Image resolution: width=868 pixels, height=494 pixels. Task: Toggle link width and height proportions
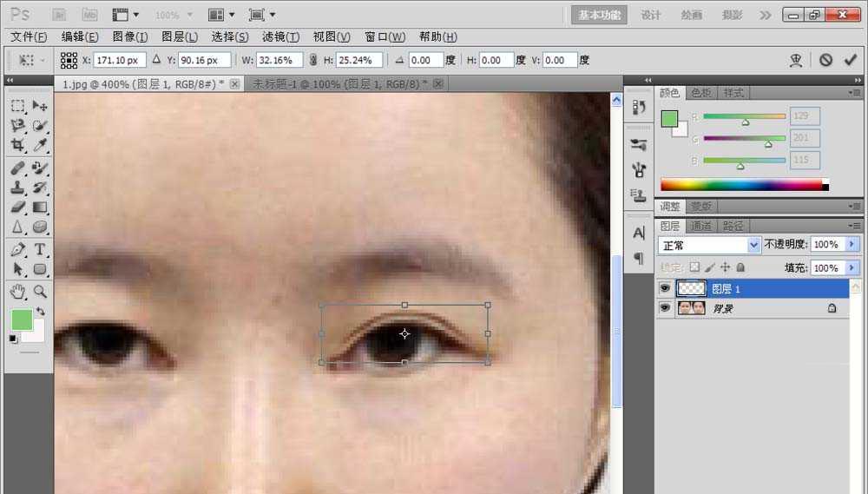(x=313, y=60)
